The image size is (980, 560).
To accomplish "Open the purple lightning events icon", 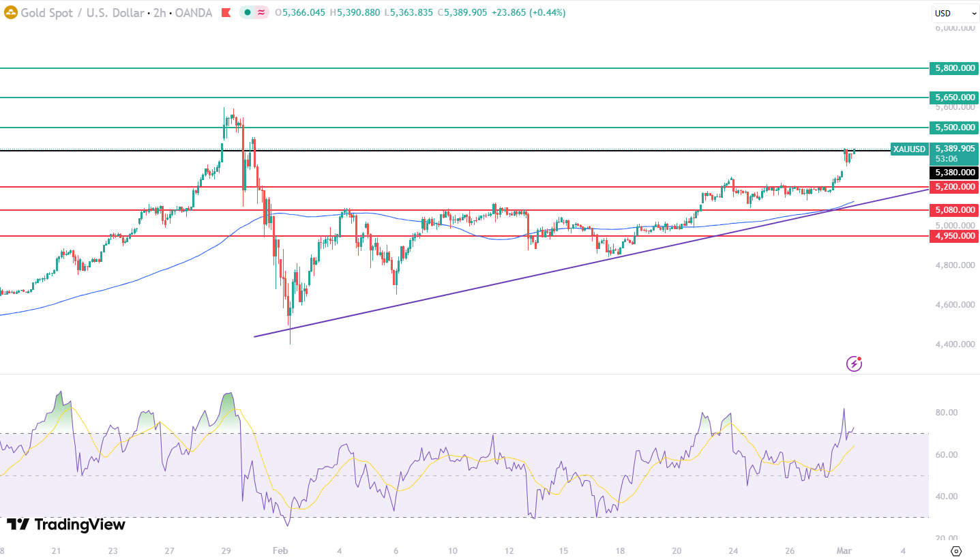I will click(854, 364).
